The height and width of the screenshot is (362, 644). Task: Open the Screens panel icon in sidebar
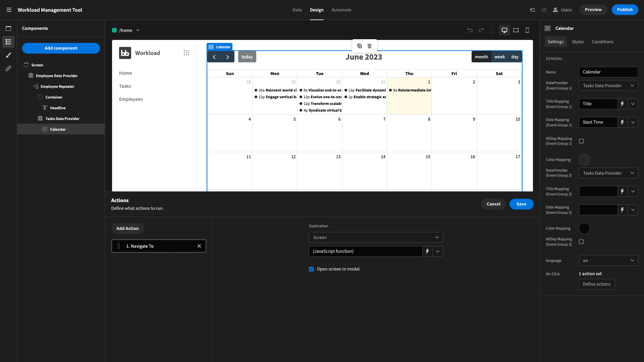pyautogui.click(x=8, y=28)
